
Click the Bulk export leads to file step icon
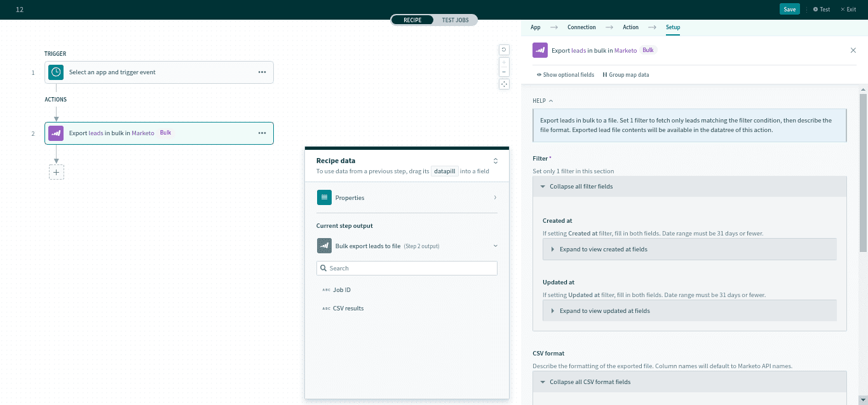click(x=325, y=246)
